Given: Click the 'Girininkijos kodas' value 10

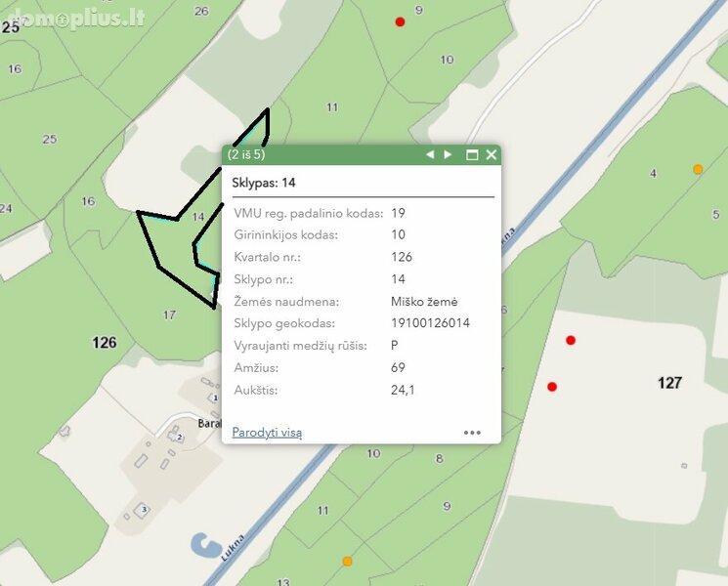Looking at the screenshot, I should tap(399, 234).
